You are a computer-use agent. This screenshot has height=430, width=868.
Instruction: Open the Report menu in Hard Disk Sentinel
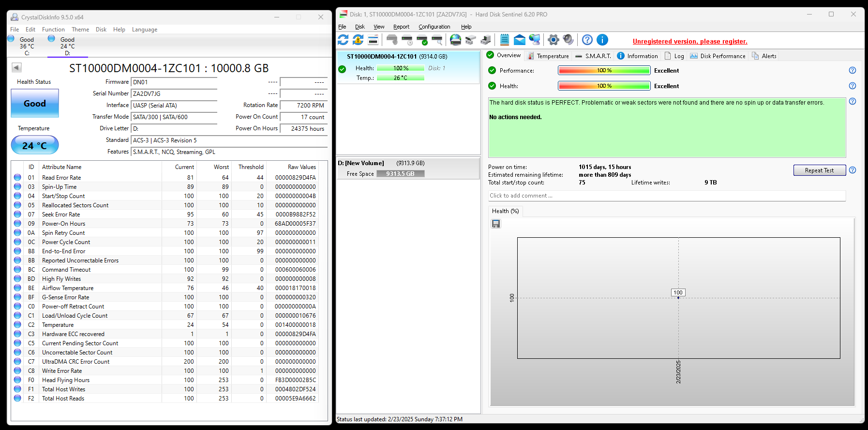(401, 27)
